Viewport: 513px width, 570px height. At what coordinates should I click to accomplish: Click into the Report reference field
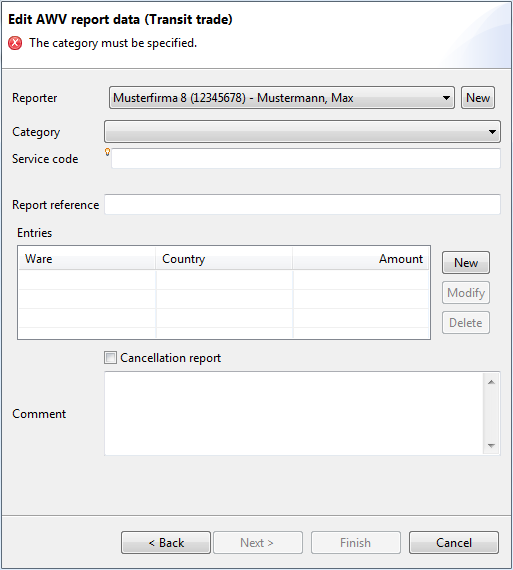(x=302, y=204)
